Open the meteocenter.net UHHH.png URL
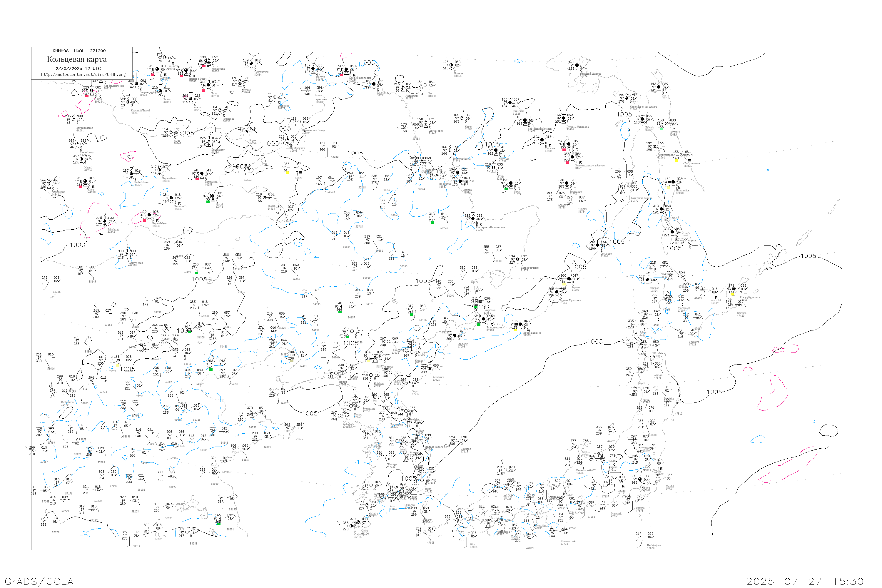Screen dimensions: 882x588 click(83, 75)
